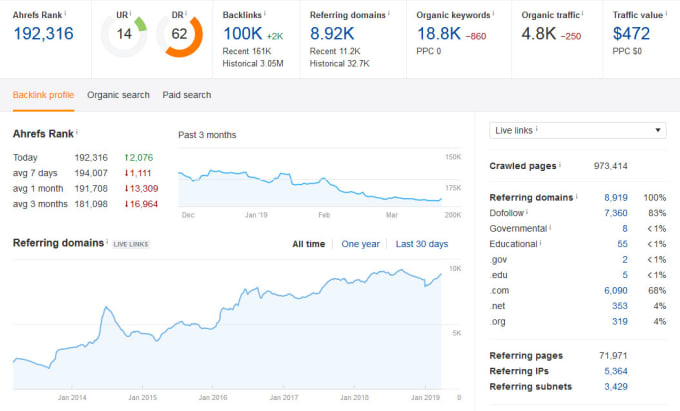Click the LIVE LINKS badge next to Referring domains

(131, 245)
